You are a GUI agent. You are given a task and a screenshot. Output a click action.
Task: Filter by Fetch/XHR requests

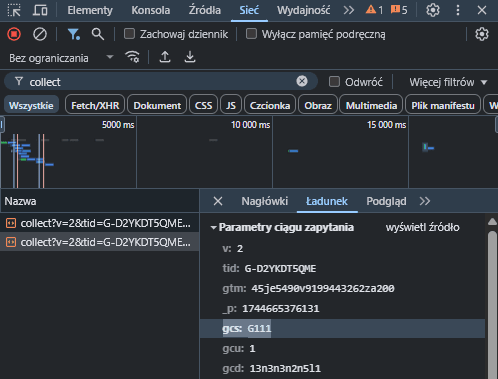click(x=95, y=106)
